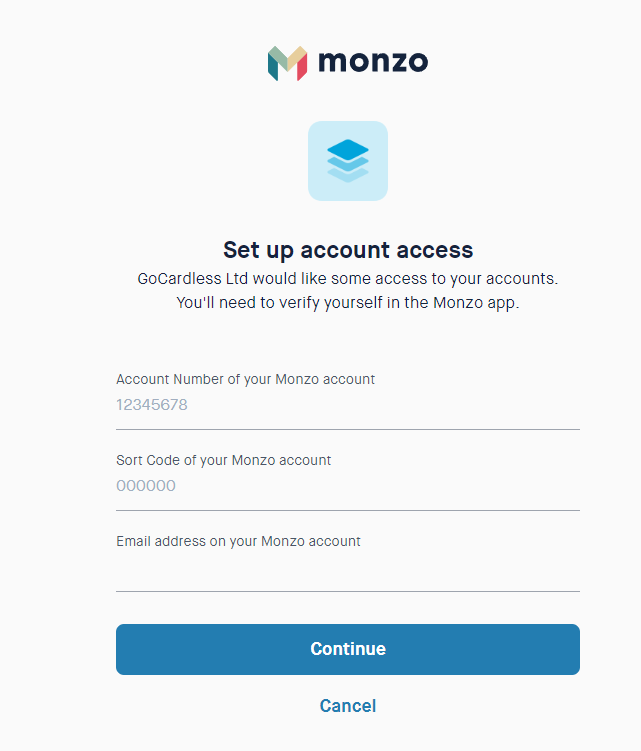Click the faded bottom layer of stack icon

click(x=348, y=176)
